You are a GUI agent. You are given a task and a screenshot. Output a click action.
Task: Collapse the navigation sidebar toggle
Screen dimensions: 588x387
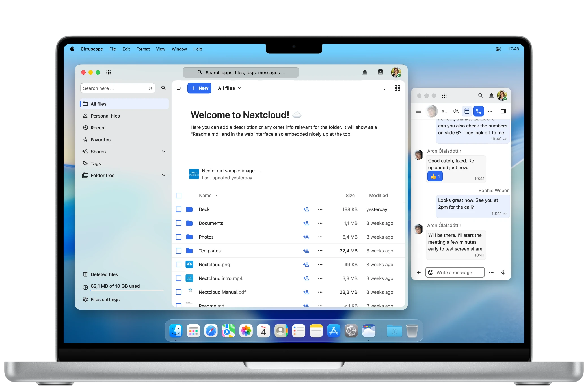point(179,88)
